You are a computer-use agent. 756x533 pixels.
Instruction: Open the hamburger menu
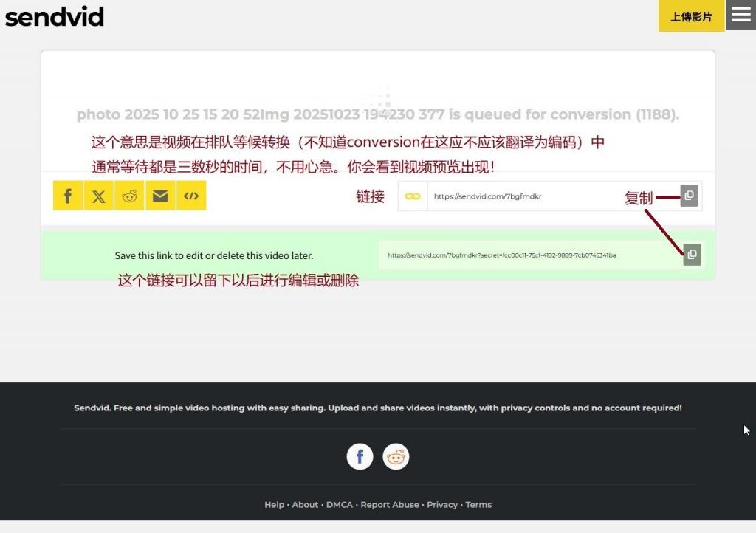tap(740, 15)
